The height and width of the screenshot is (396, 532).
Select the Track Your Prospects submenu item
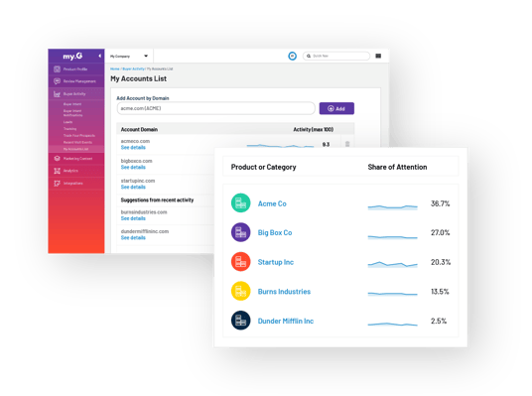click(x=79, y=135)
